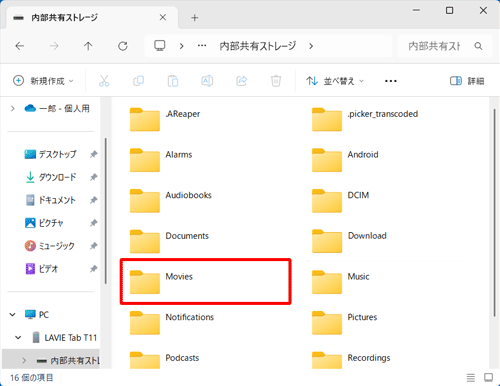Switch to details list view icon

471,378
